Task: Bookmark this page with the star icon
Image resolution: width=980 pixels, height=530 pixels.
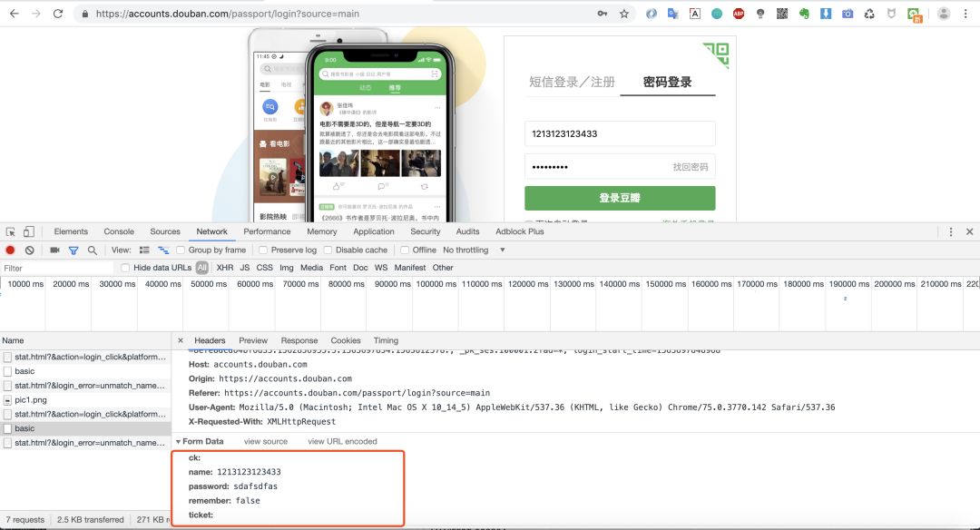Action: [623, 13]
